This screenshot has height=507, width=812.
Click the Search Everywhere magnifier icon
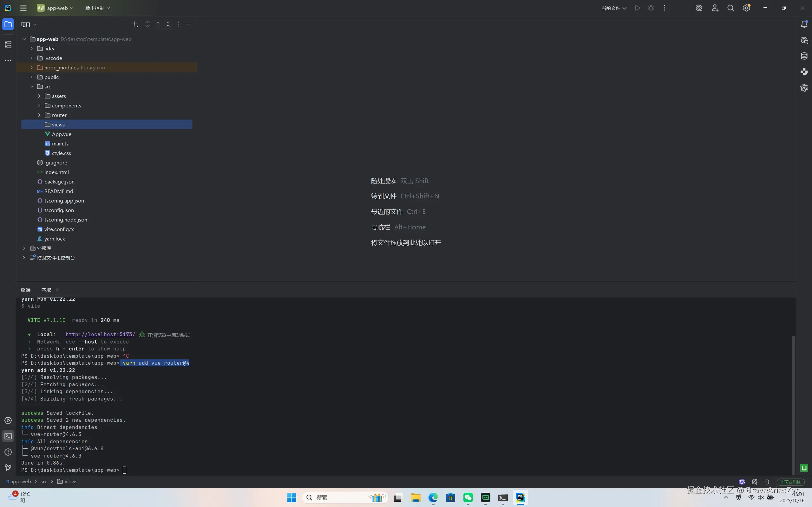(730, 8)
